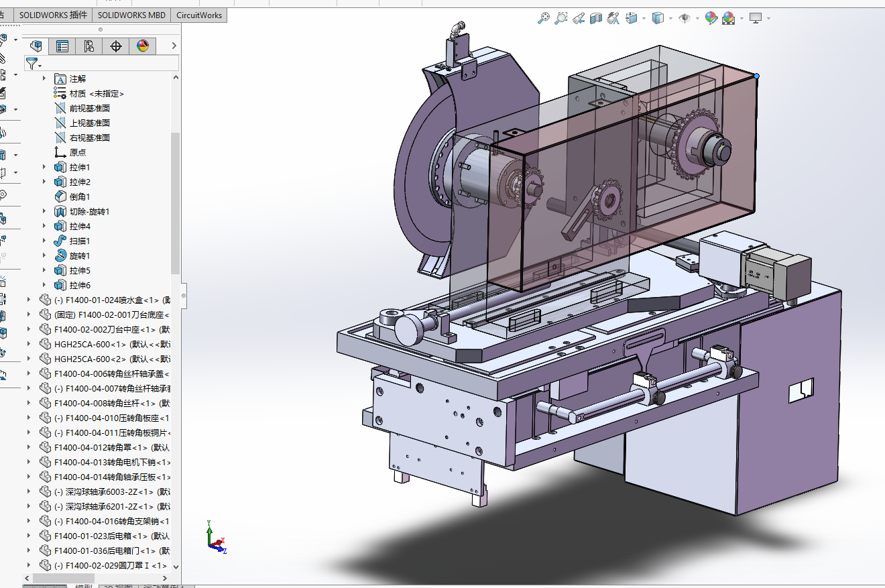Viewport: 885px width, 588px height.
Task: Click the feature tree filter funnel
Action: (x=33, y=64)
